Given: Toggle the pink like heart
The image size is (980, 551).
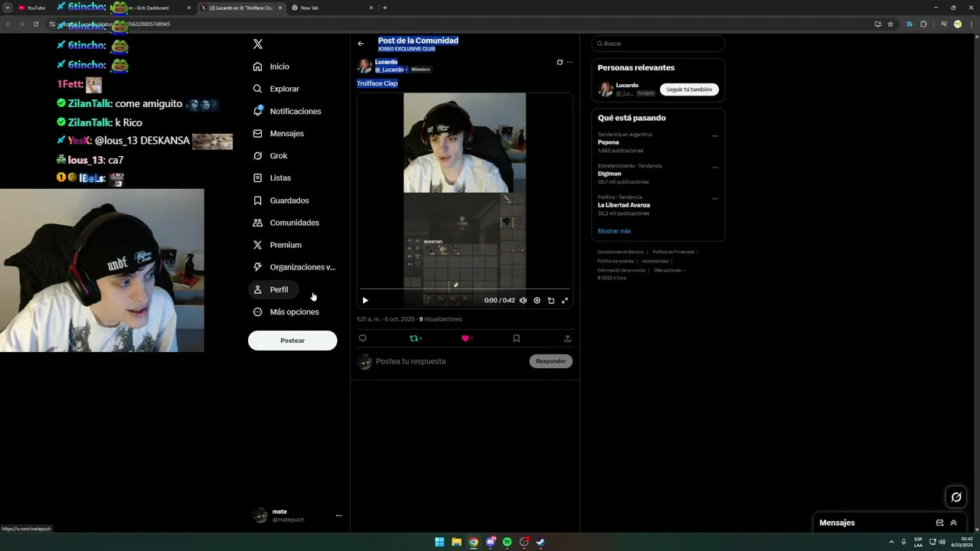Looking at the screenshot, I should [x=465, y=338].
